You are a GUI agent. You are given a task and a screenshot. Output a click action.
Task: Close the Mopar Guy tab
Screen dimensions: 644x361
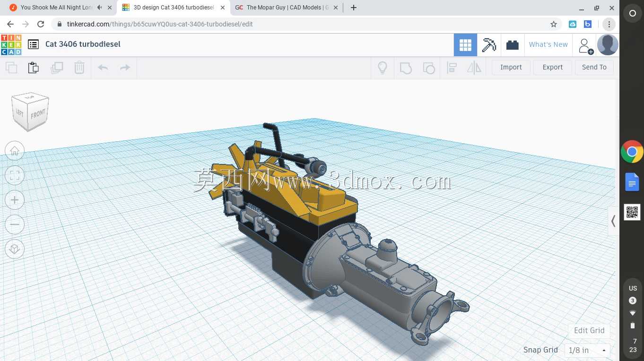click(336, 8)
